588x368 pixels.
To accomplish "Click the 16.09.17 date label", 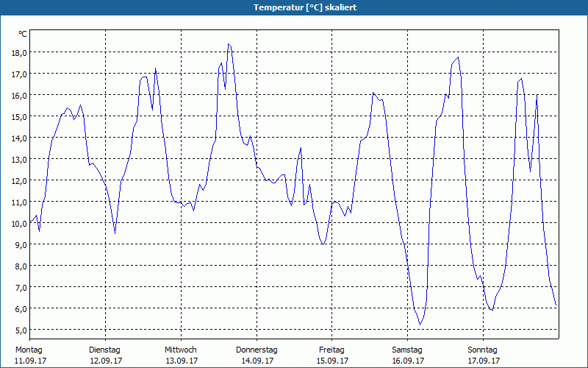I will pyautogui.click(x=409, y=361).
